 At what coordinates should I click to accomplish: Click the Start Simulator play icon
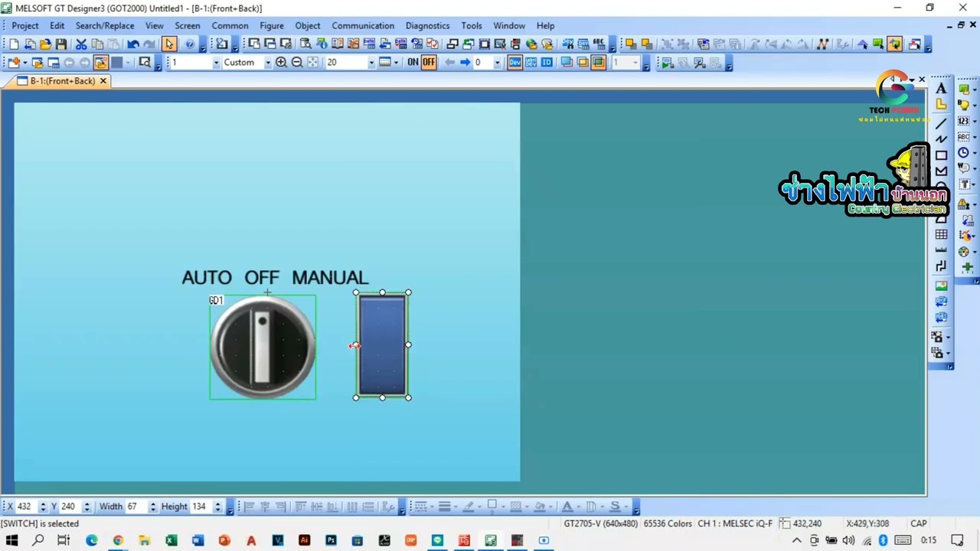[x=667, y=64]
